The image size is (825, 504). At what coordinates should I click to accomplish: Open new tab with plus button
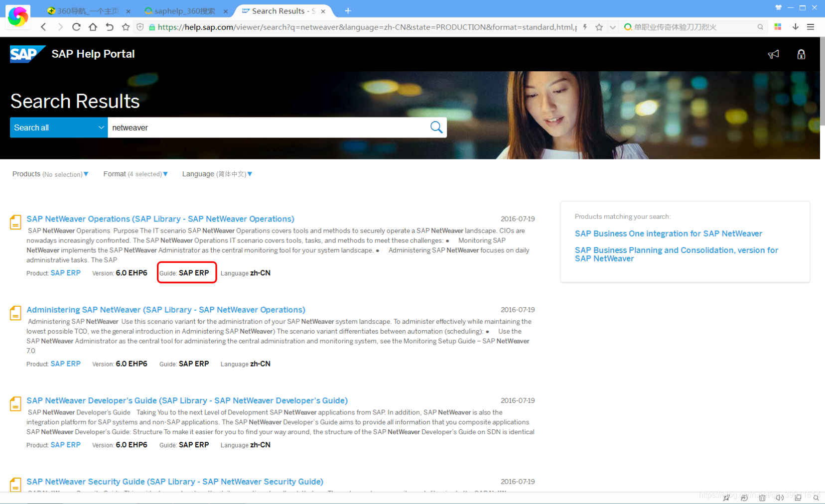click(x=348, y=10)
